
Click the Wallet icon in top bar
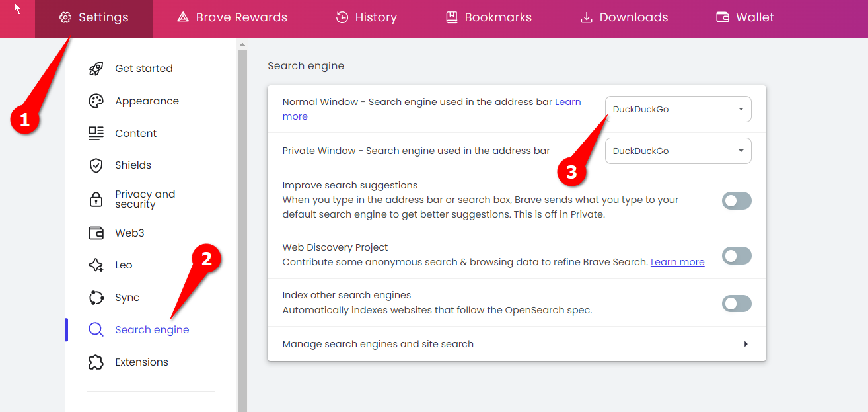click(x=723, y=18)
